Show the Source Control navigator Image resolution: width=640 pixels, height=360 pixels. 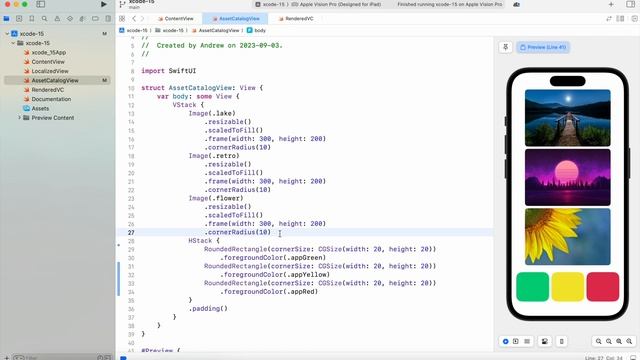click(19, 19)
